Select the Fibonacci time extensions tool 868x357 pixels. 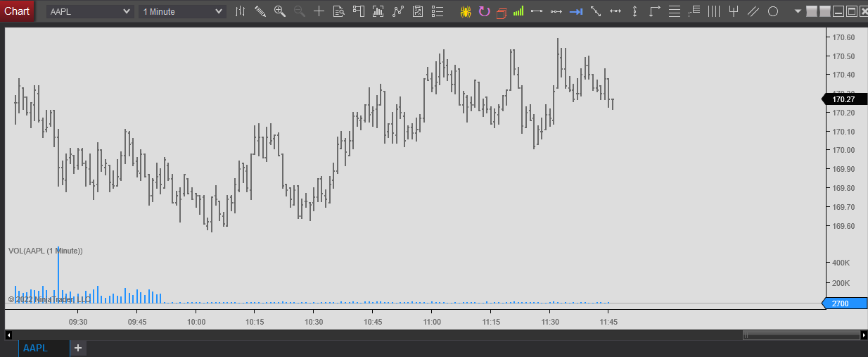(x=714, y=11)
